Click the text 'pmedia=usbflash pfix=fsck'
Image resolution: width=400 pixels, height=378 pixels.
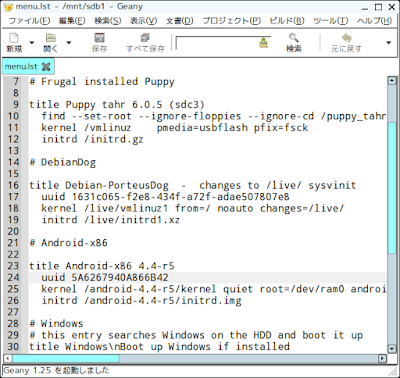(x=232, y=128)
